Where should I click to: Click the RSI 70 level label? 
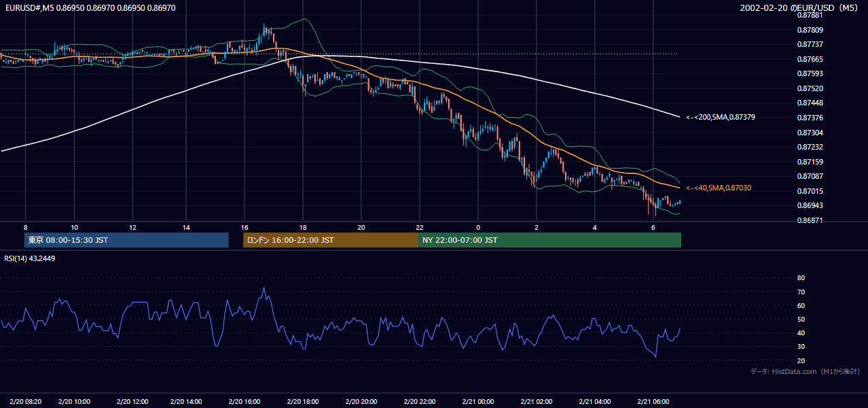(x=801, y=292)
